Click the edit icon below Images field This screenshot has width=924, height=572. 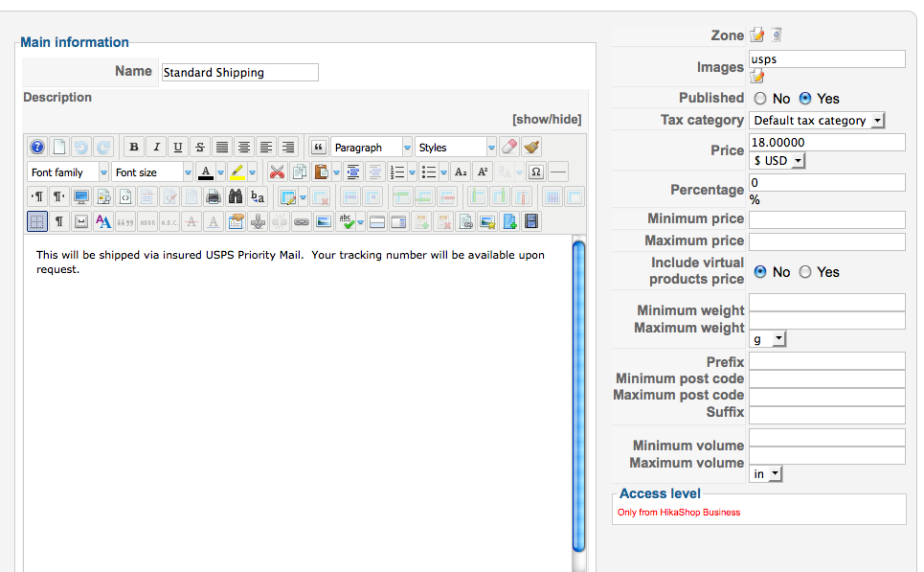(757, 76)
